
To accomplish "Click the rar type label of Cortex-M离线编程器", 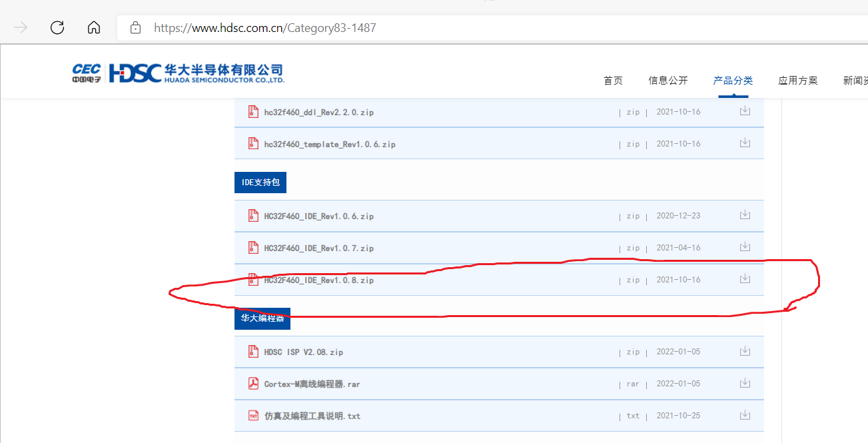I will [x=633, y=384].
